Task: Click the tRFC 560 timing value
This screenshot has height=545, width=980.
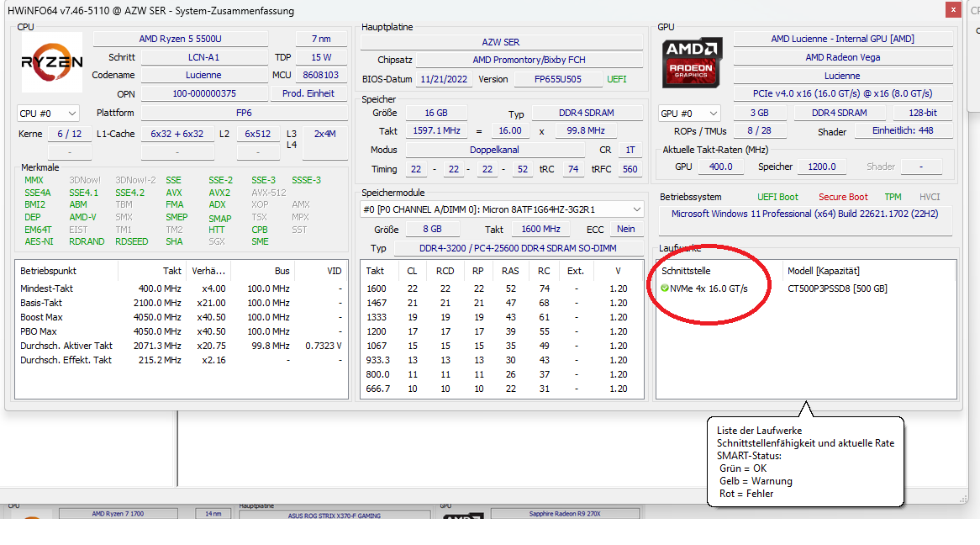Action: point(630,169)
